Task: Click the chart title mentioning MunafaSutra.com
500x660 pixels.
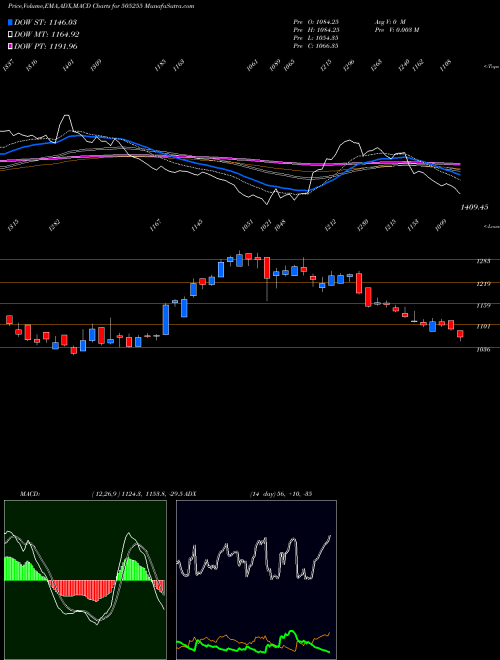Action: (101, 6)
